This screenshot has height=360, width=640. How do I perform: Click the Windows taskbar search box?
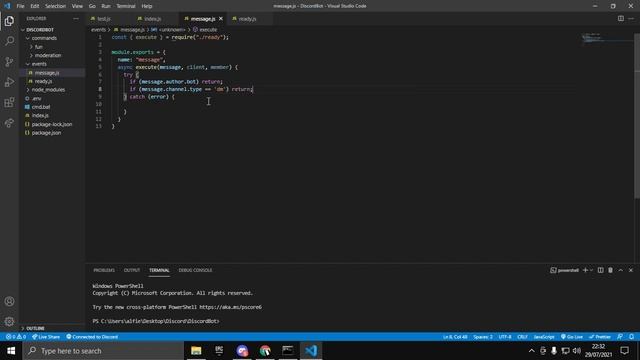[103, 351]
